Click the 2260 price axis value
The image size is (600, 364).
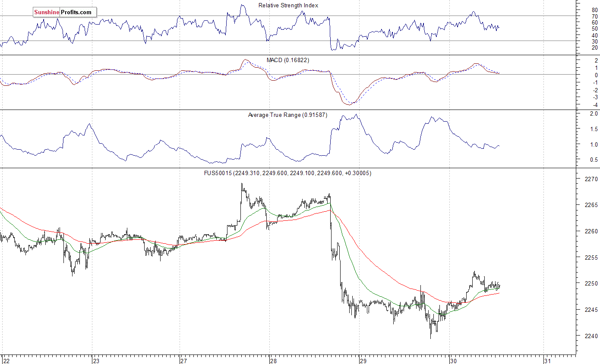click(x=591, y=231)
